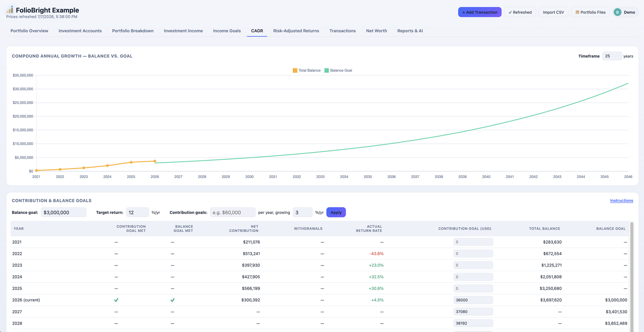Edit 2023 contribution goal input
This screenshot has height=332, width=644.
[473, 265]
